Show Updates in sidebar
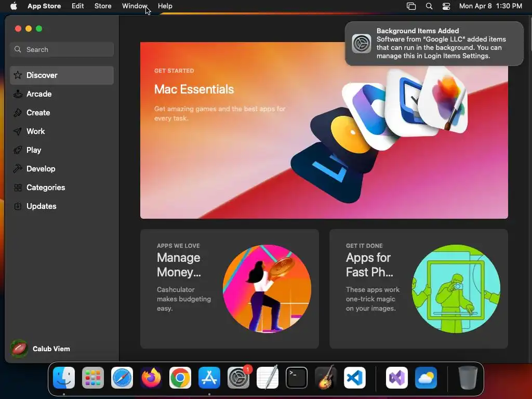 (x=62, y=206)
